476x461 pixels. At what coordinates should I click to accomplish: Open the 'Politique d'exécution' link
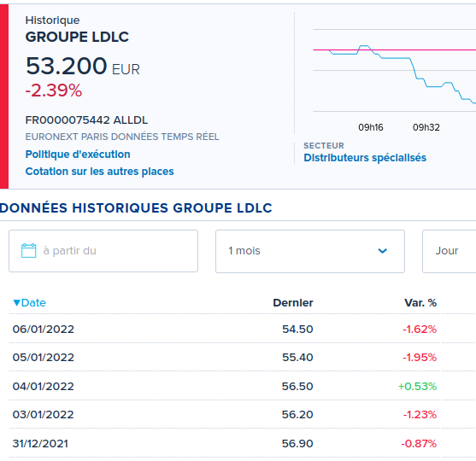[78, 154]
